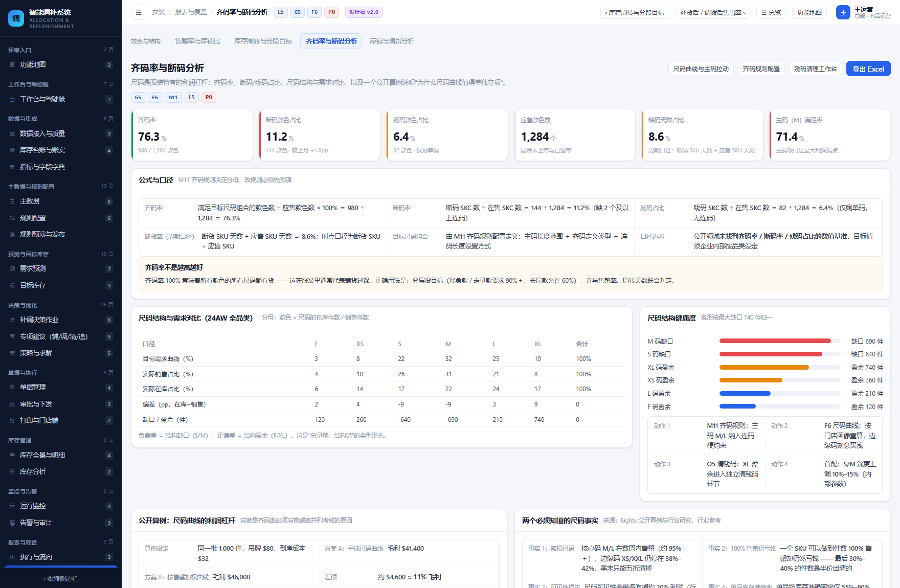This screenshot has height=588, width=900.
Task: Open 齐码规则配置 button
Action: tap(761, 69)
